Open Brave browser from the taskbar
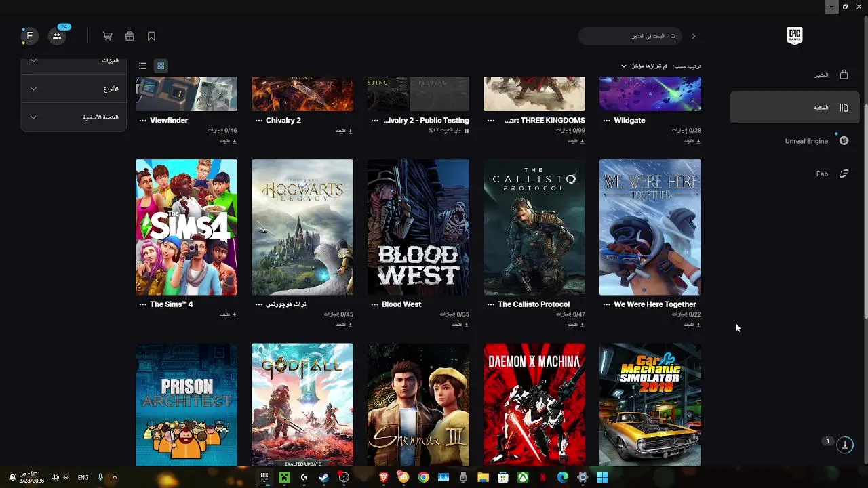The width and height of the screenshot is (868, 488). [x=384, y=477]
